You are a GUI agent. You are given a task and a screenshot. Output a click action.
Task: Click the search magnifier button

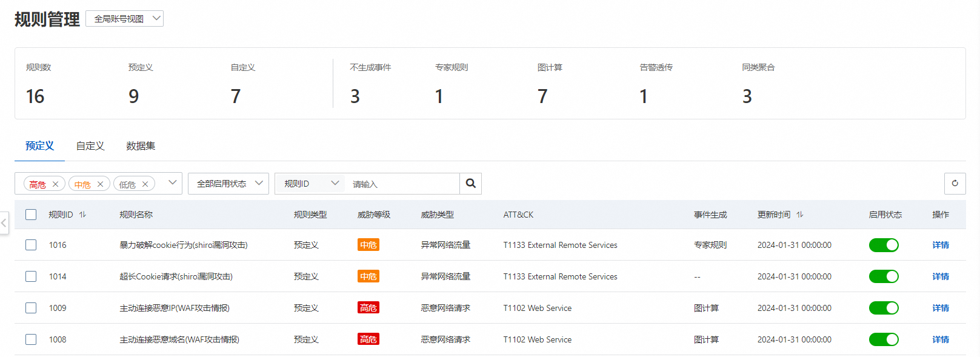pyautogui.click(x=471, y=184)
